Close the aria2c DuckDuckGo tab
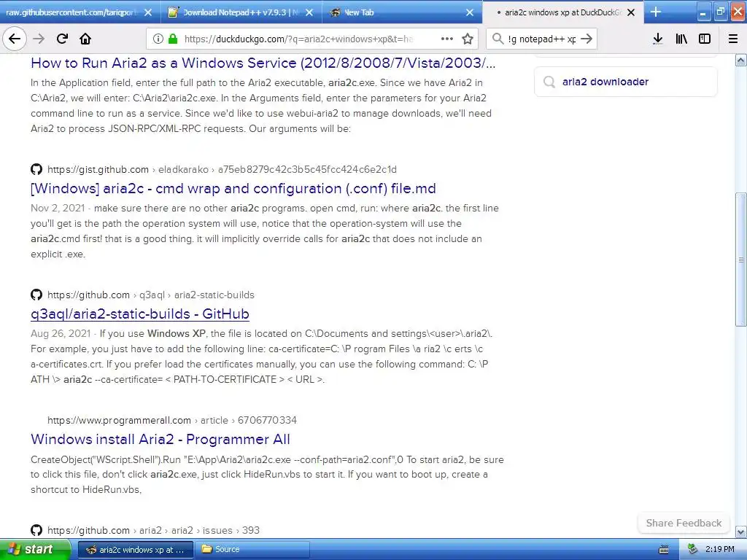Image resolution: width=747 pixels, height=560 pixels. point(631,12)
